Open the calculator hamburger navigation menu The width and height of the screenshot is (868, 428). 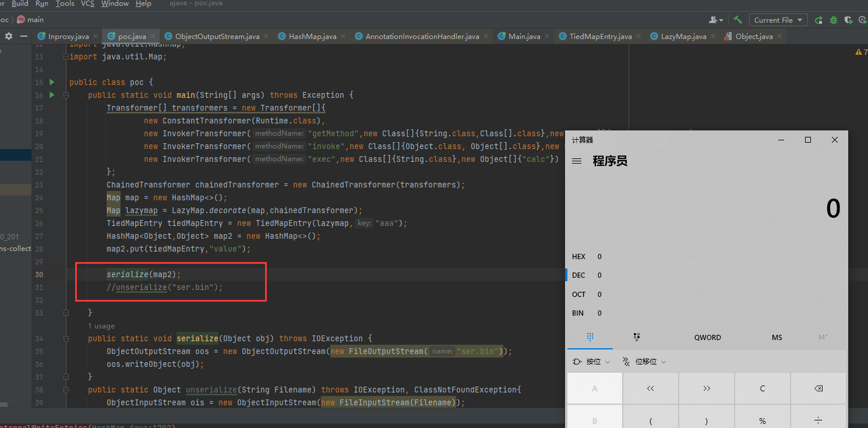click(x=577, y=161)
